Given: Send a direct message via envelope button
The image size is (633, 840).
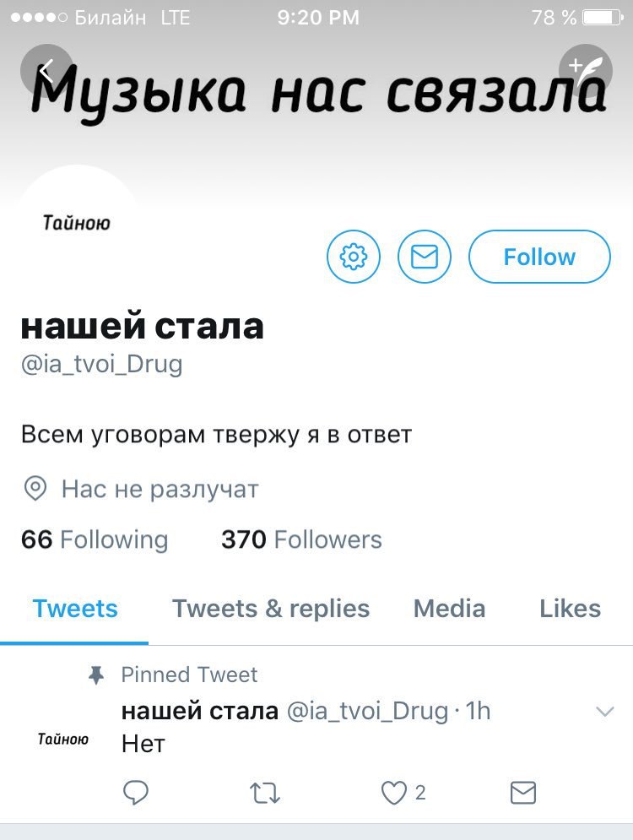Looking at the screenshot, I should 425,257.
